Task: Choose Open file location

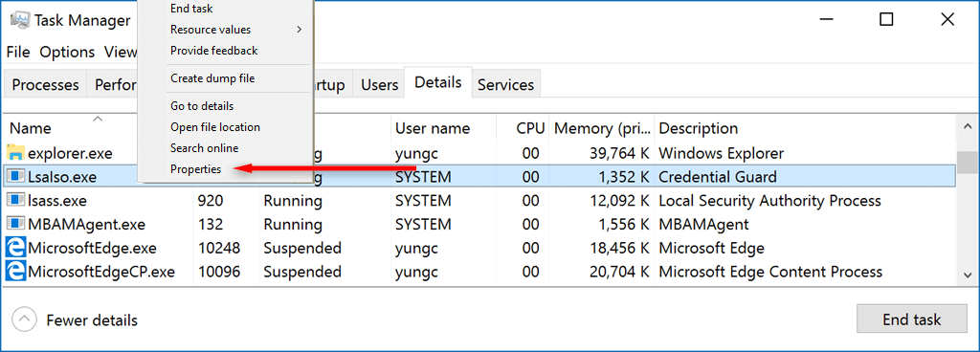Action: click(x=215, y=127)
